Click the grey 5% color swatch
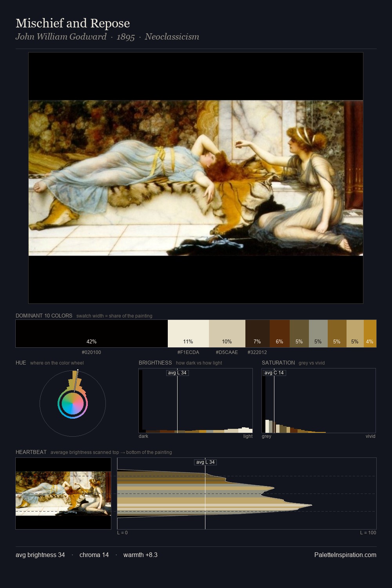Image resolution: width=392 pixels, height=588 pixels. [318, 334]
